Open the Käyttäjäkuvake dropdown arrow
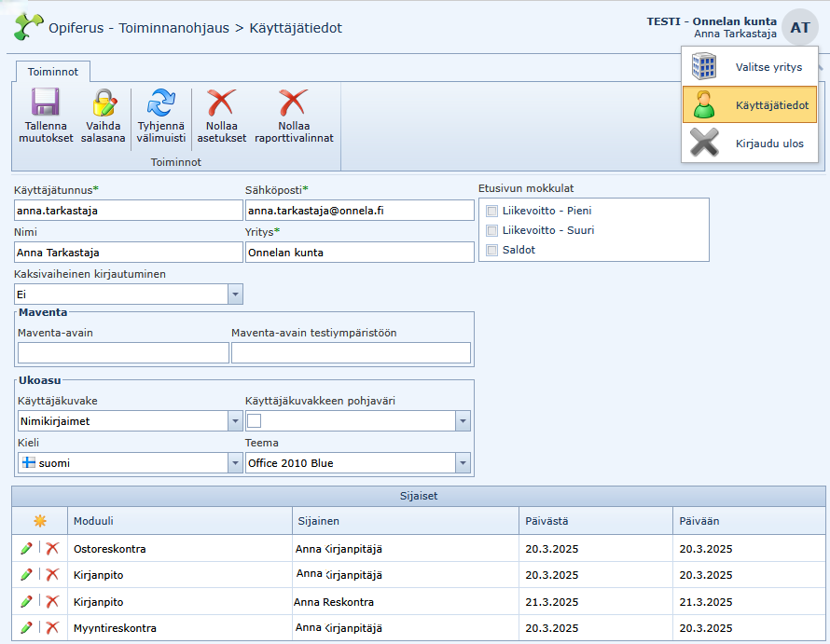Image resolution: width=830 pixels, height=644 pixels. (x=235, y=421)
